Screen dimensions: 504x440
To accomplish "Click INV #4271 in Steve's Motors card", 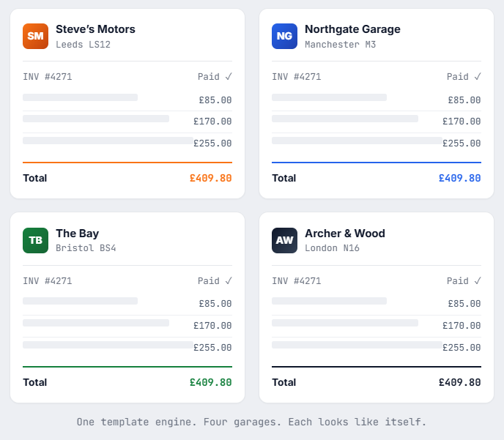I will (47, 76).
